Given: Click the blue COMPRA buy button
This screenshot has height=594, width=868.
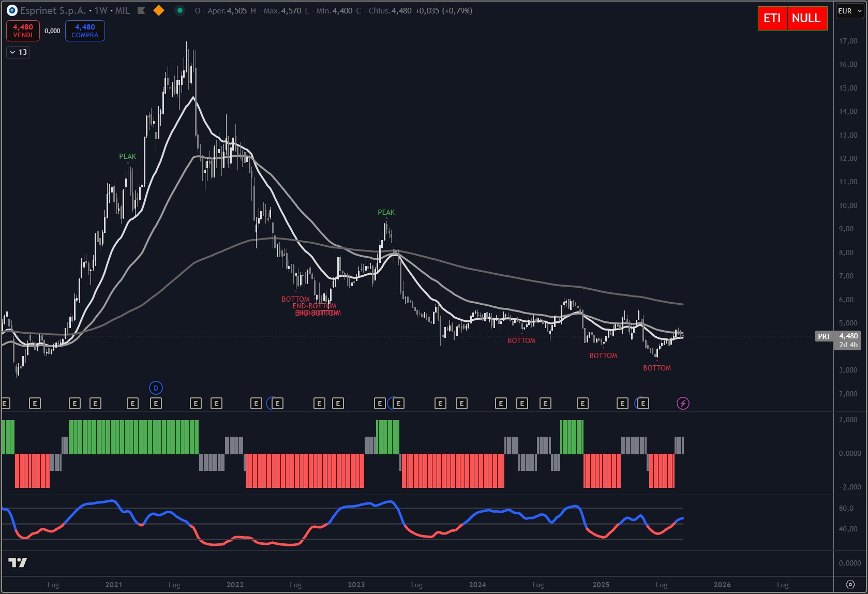Looking at the screenshot, I should point(85,31).
